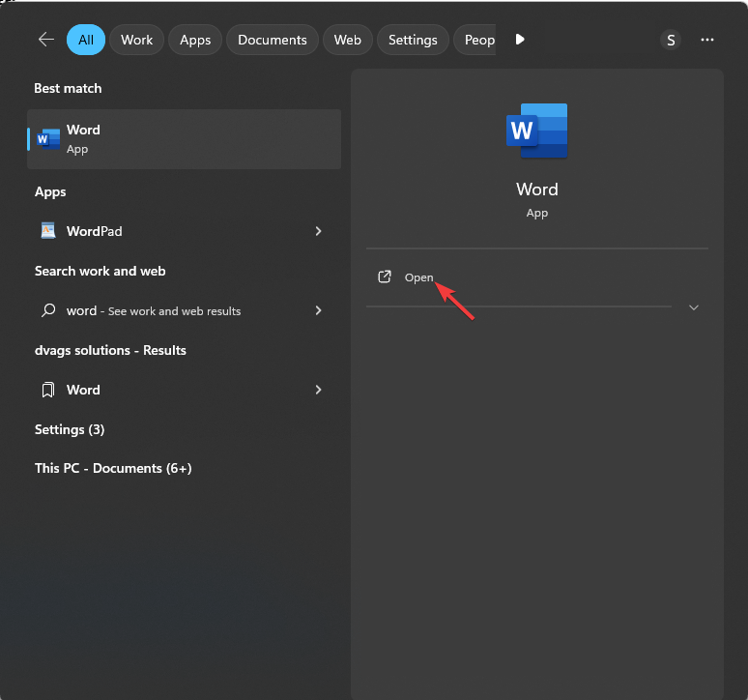Viewport: 748px width, 700px height.
Task: Select the Web filter tab
Action: click(x=348, y=40)
